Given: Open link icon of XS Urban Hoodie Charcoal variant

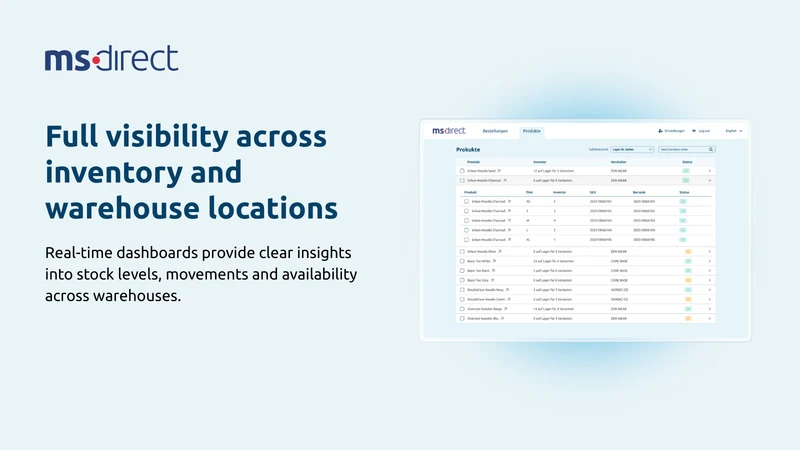Looking at the screenshot, I should [x=509, y=202].
